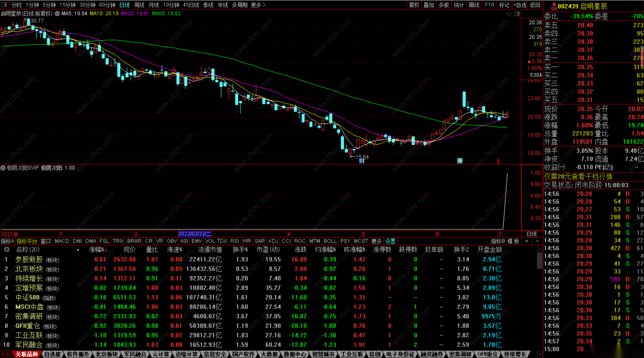Viewport: 644px width, 358px height.
Task: Open the 仅需20元查看千档行情 promo link
Action: point(578,177)
